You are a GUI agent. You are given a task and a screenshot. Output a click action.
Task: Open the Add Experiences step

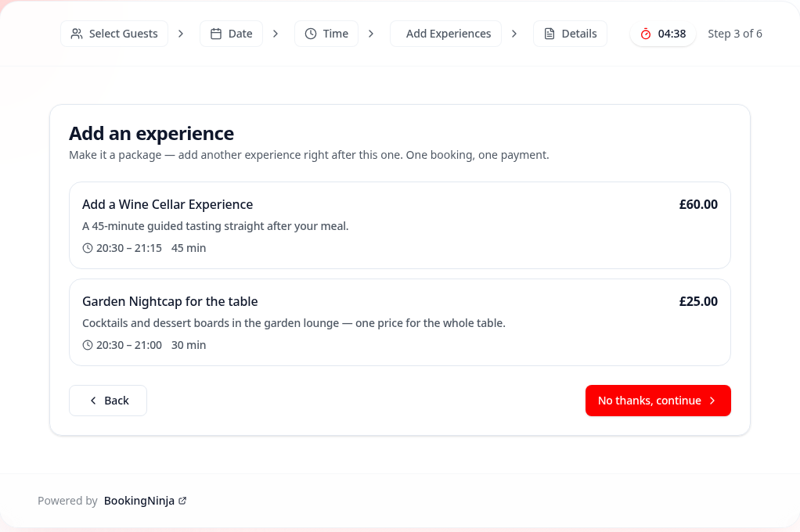[446, 34]
